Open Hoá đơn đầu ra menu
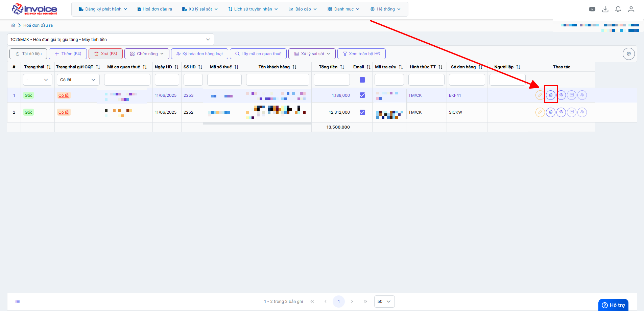 coord(154,9)
